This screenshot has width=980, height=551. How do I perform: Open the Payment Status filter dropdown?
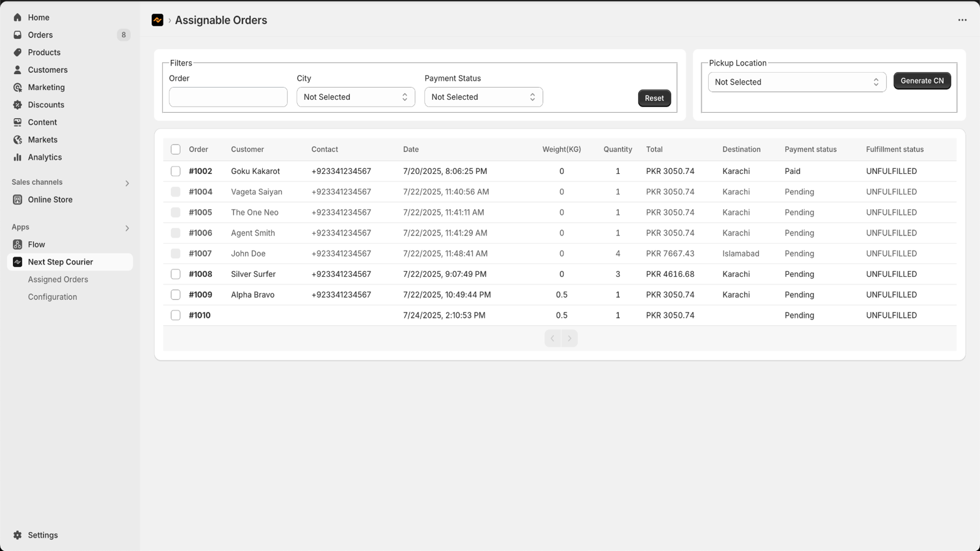pyautogui.click(x=483, y=97)
